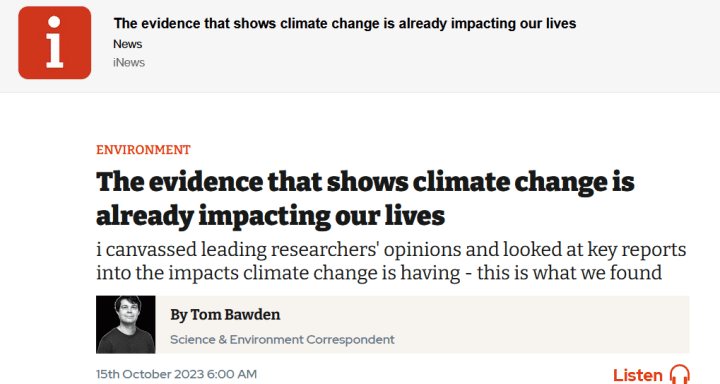The width and height of the screenshot is (720, 384).
Task: Open the By Tom Bawden author link
Action: tap(225, 315)
